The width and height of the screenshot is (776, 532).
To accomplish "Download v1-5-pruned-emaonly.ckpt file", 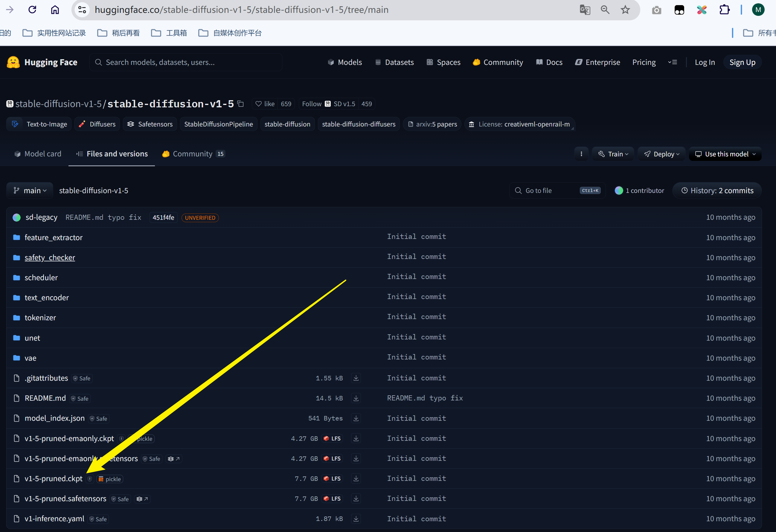I will click(x=356, y=438).
